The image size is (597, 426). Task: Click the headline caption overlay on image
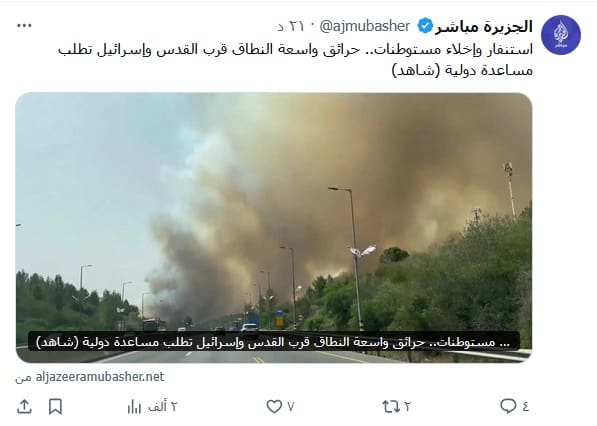point(274,341)
